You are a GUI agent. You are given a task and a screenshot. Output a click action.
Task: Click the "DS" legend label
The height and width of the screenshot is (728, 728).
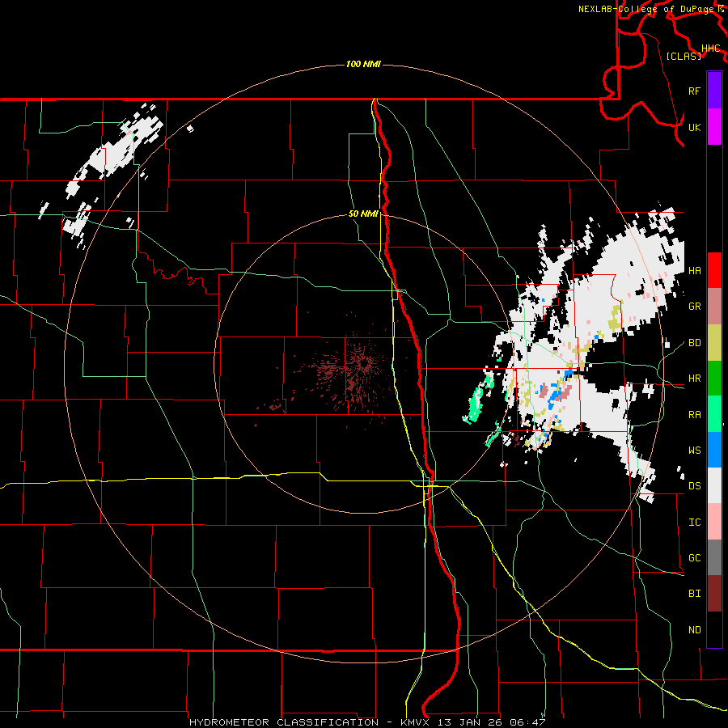[694, 486]
